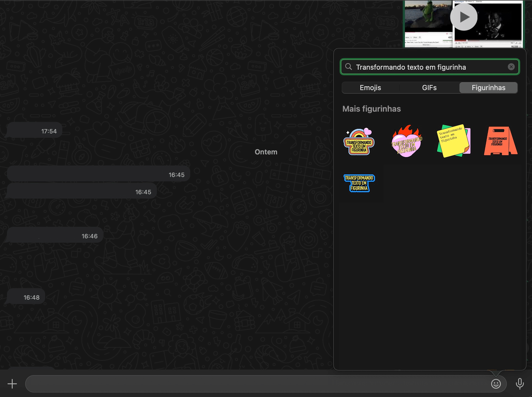Switch to the Emojis tab
Screen dimensions: 532x397
click(x=370, y=88)
